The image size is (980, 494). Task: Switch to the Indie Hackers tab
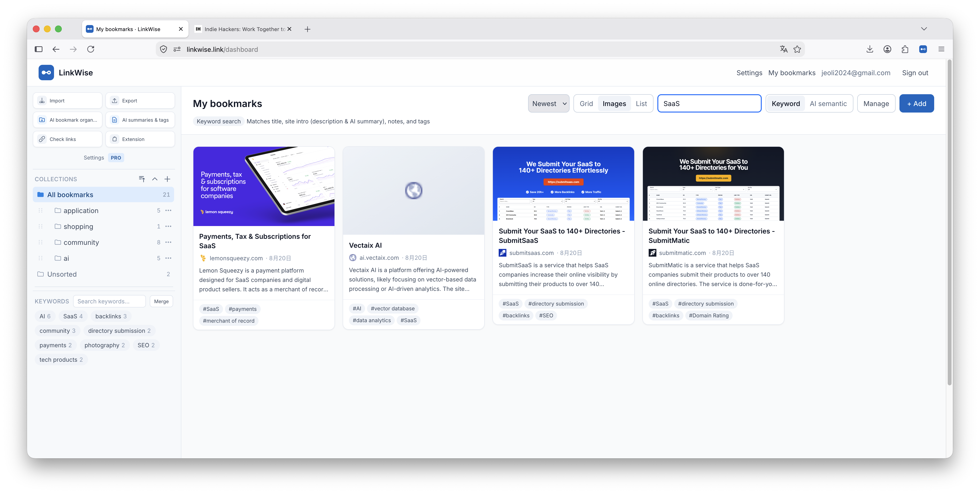click(244, 29)
